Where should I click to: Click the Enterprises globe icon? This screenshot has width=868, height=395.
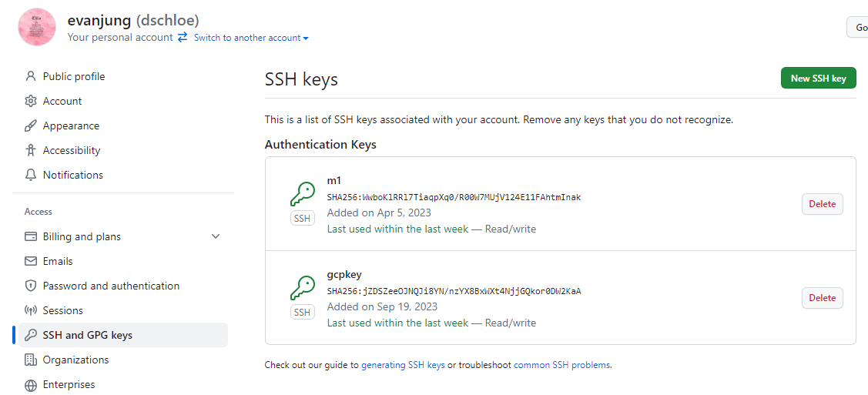point(31,384)
